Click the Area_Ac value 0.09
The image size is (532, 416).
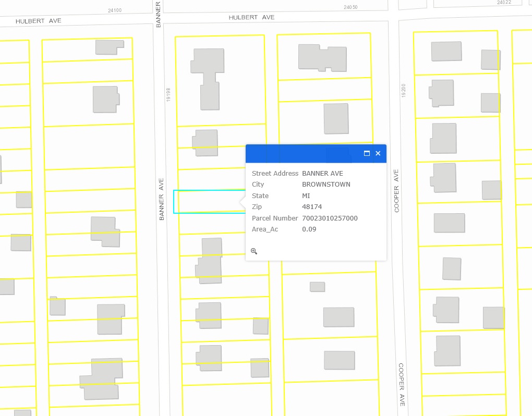[x=309, y=229]
